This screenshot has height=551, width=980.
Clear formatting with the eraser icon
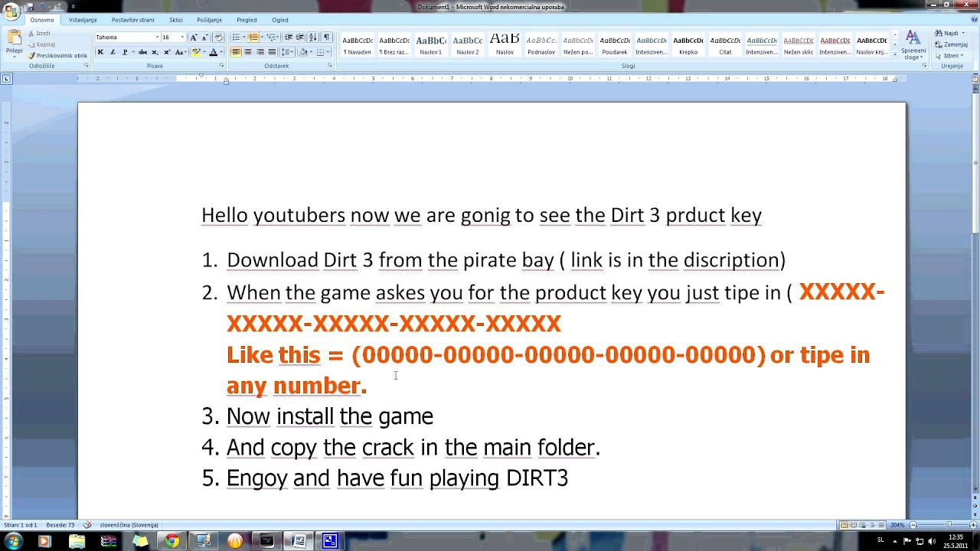(218, 37)
